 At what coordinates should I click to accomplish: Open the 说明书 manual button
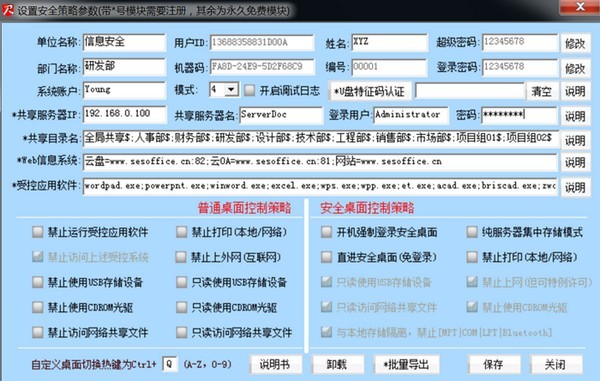click(275, 365)
